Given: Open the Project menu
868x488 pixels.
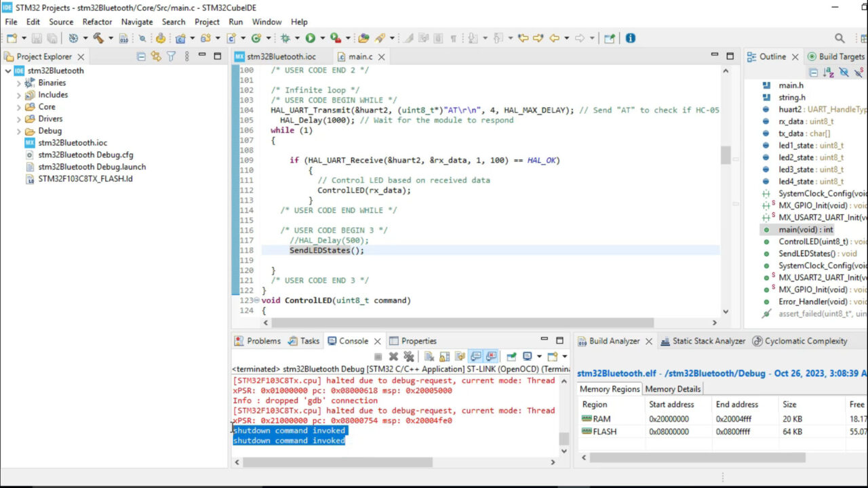Looking at the screenshot, I should (207, 22).
